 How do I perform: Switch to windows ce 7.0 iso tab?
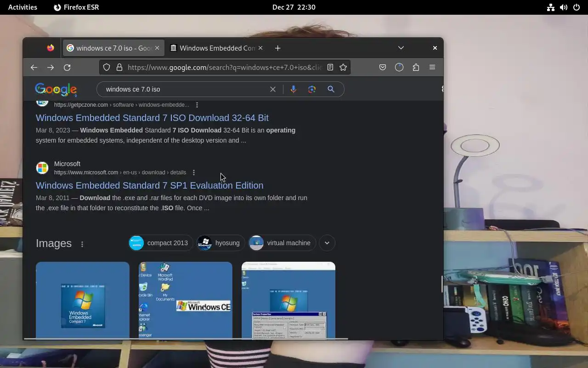pos(113,48)
